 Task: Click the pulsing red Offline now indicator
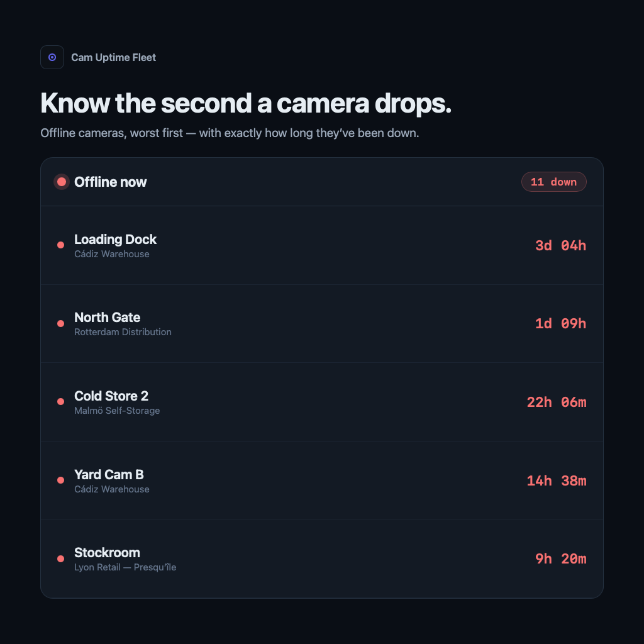pyautogui.click(x=62, y=182)
